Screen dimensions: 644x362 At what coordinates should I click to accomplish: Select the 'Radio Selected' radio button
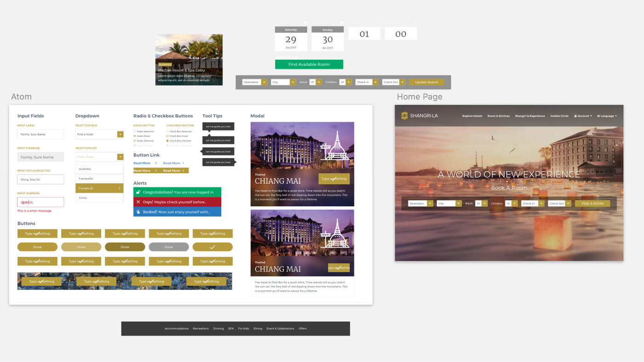[x=135, y=141]
